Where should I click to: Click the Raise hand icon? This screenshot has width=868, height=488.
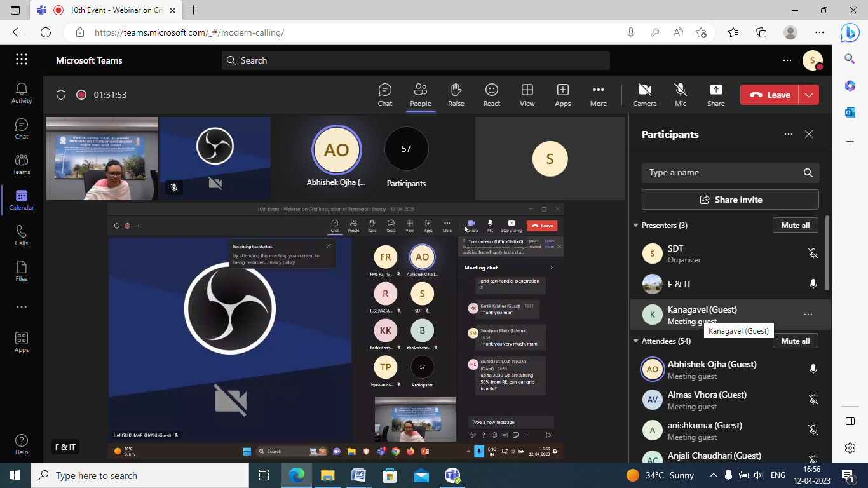click(x=456, y=95)
